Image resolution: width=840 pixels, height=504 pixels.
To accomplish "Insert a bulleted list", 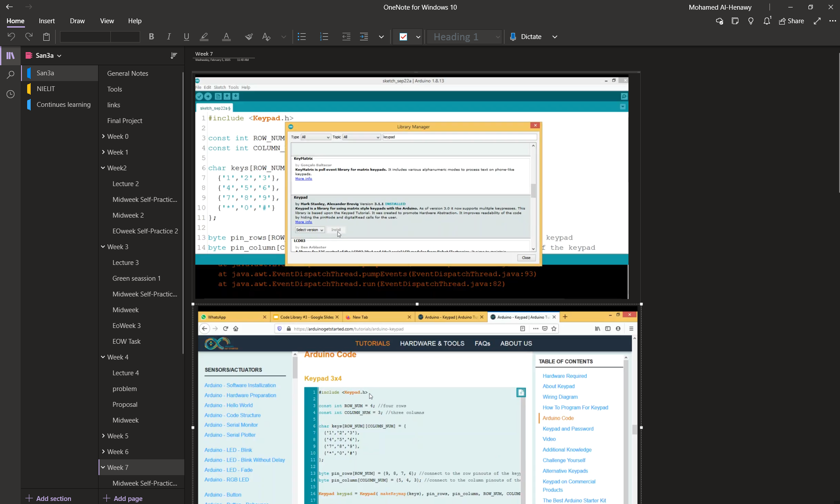I will 302,37.
